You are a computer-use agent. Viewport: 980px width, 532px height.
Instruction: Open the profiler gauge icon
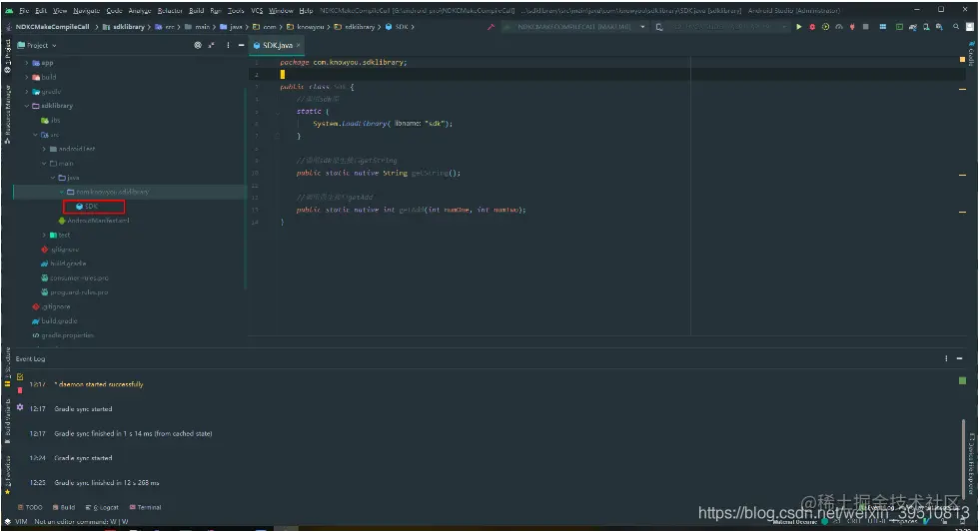(x=839, y=27)
